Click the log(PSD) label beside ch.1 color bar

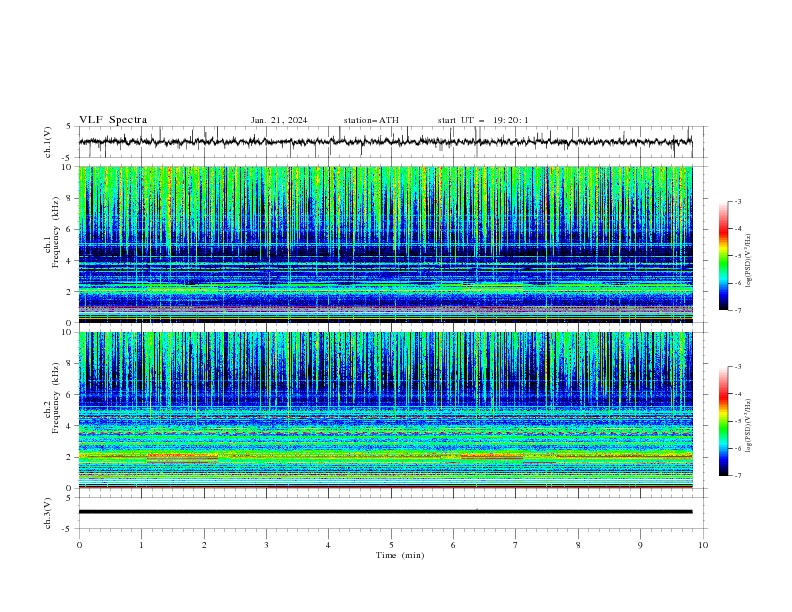coord(748,261)
